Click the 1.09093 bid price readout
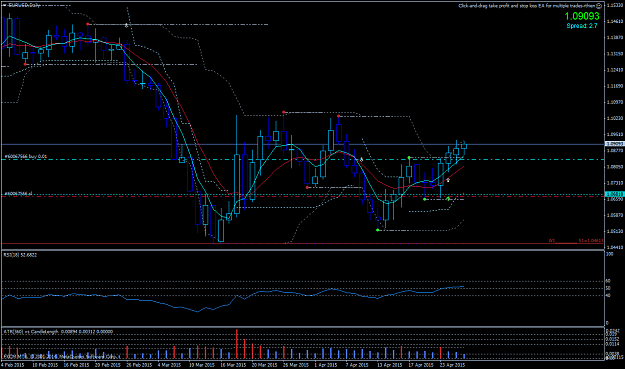 pyautogui.click(x=582, y=16)
